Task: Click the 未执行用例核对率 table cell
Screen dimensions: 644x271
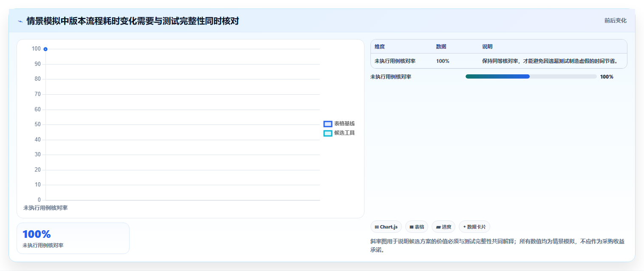Action: tap(395, 61)
